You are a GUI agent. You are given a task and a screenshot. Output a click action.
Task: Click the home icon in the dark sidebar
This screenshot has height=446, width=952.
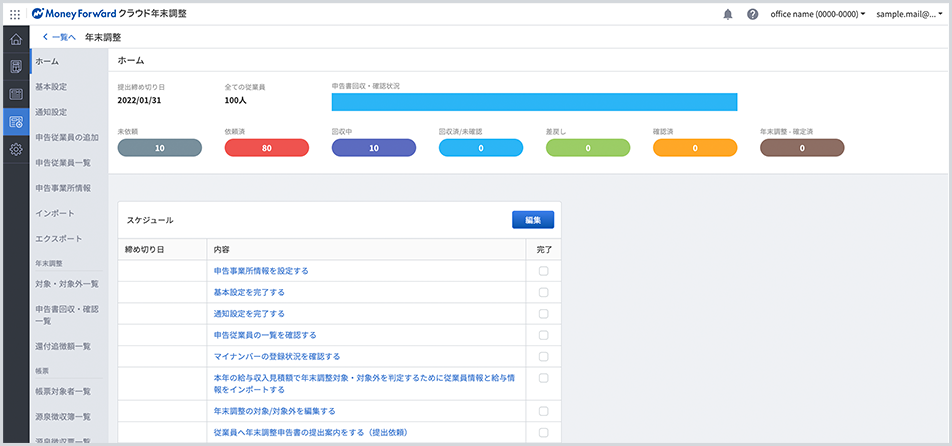[15, 40]
